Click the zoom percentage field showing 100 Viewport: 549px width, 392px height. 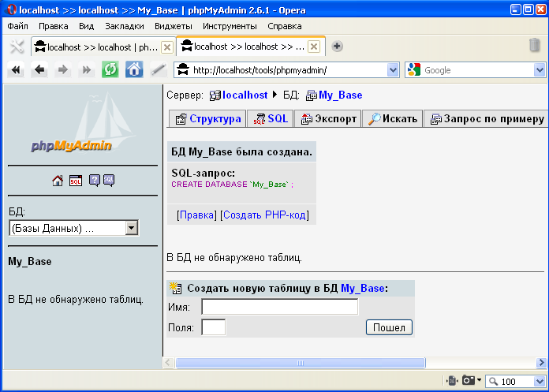tap(515, 381)
